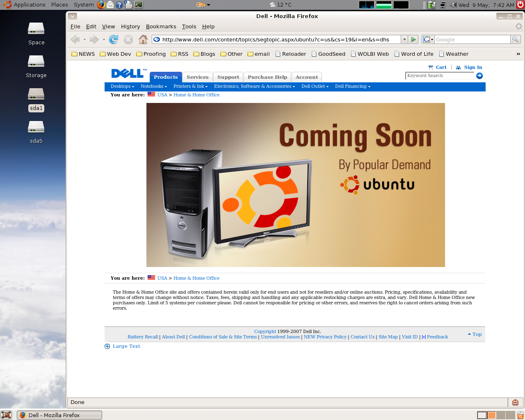Open the Places menu
The width and height of the screenshot is (525, 420).
pyautogui.click(x=59, y=5)
